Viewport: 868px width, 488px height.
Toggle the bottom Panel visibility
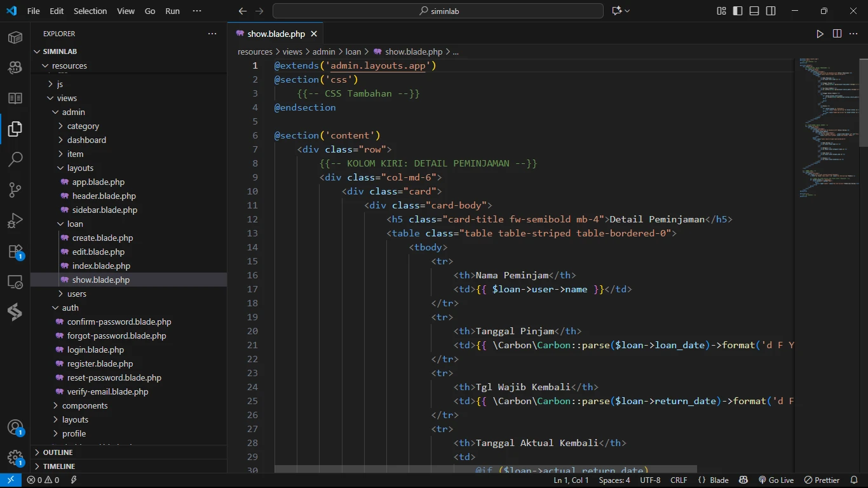[754, 11]
